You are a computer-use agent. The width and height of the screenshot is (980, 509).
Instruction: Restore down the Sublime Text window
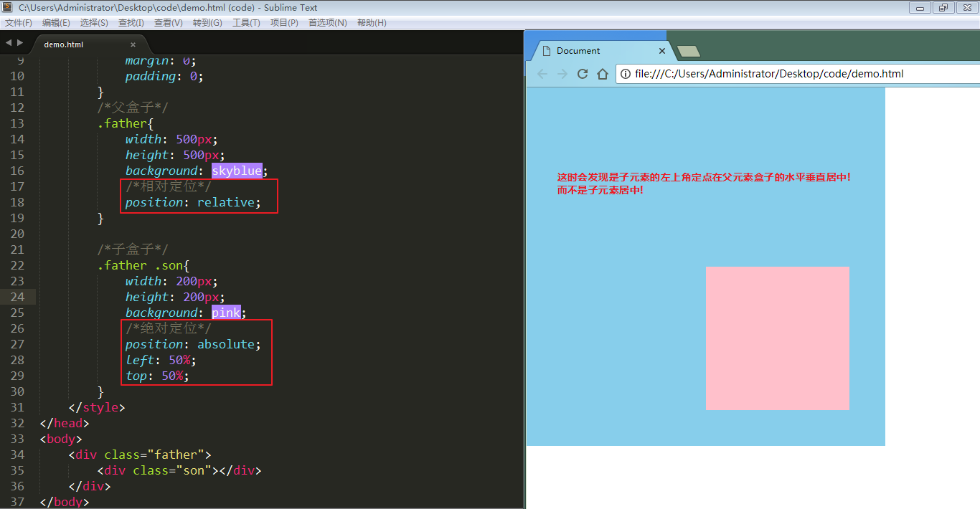pyautogui.click(x=943, y=8)
